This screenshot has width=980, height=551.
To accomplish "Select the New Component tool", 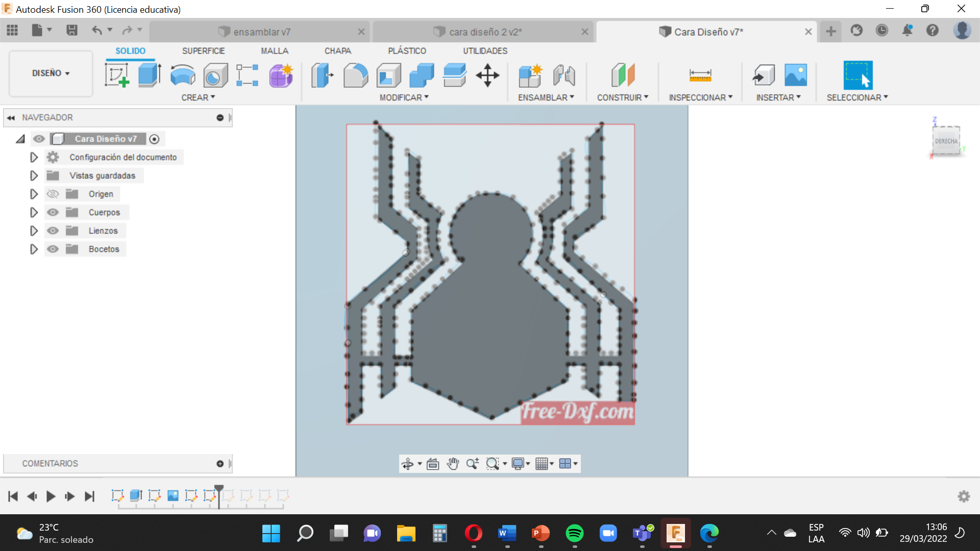I will (x=530, y=76).
